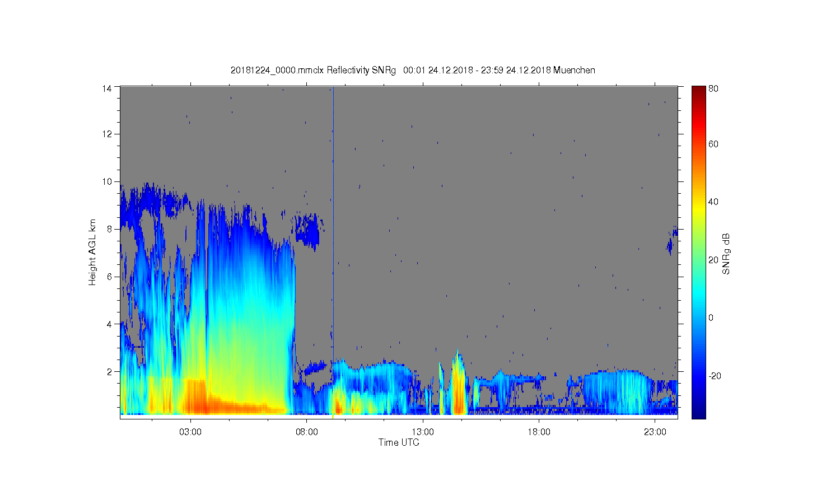Select the '23:00' time tick label
This screenshot has width=840, height=504.
655,432
